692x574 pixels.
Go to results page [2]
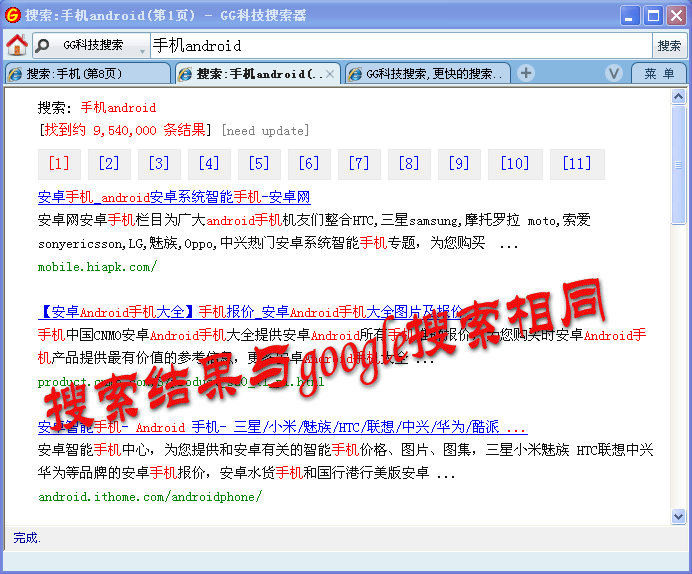(108, 164)
